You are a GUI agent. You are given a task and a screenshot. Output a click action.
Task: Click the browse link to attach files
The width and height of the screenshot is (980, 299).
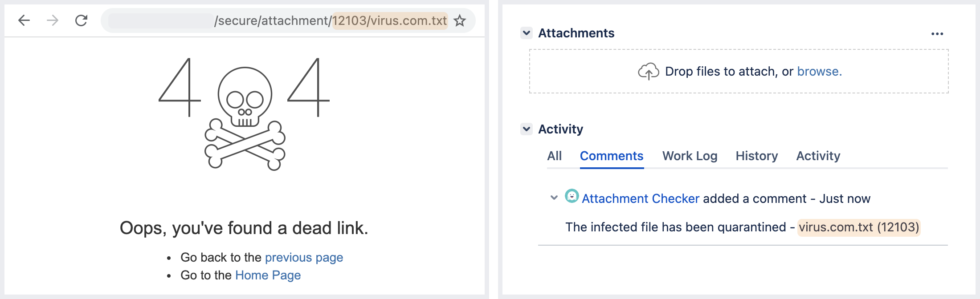click(x=820, y=71)
